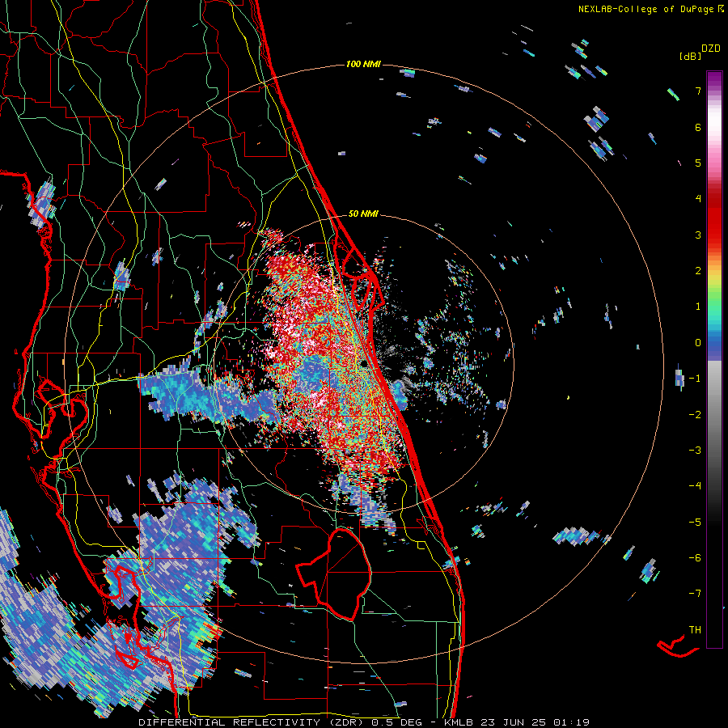Click the 0 value on the color scale
The height and width of the screenshot is (728, 728).
coord(698,343)
